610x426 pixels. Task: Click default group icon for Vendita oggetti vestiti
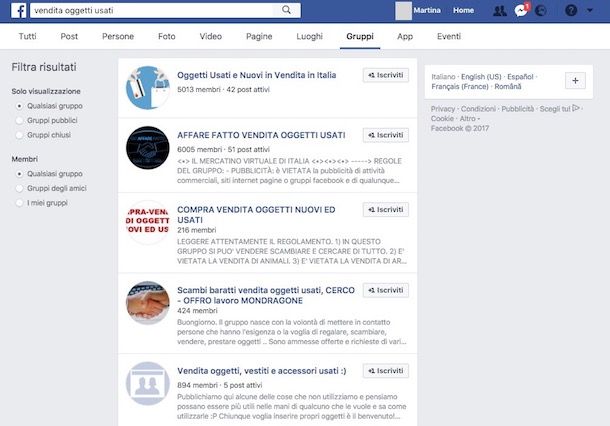click(x=148, y=384)
